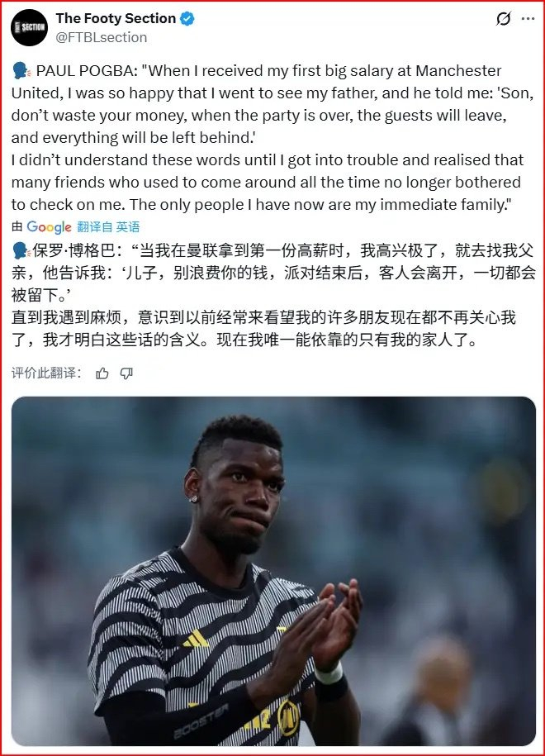Click the Adidas logo on the jersey photo
The width and height of the screenshot is (545, 756).
pyautogui.click(x=197, y=640)
